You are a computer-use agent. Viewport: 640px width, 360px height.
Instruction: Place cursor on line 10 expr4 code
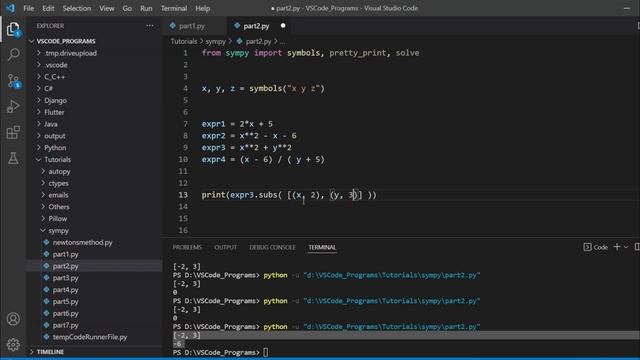pos(263,160)
